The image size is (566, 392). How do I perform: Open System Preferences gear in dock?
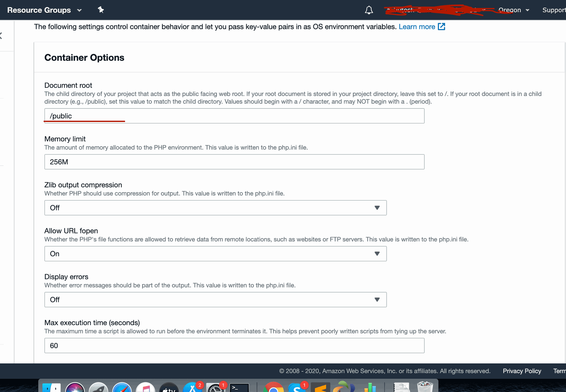[x=216, y=387]
